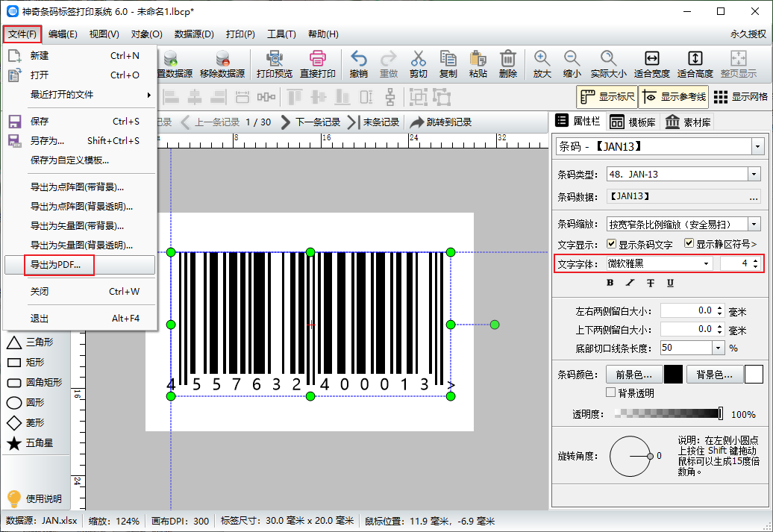Viewport: 773px width, 532px height.
Task: Select the Rectangle (矩形) shape tool
Action: click(25, 363)
